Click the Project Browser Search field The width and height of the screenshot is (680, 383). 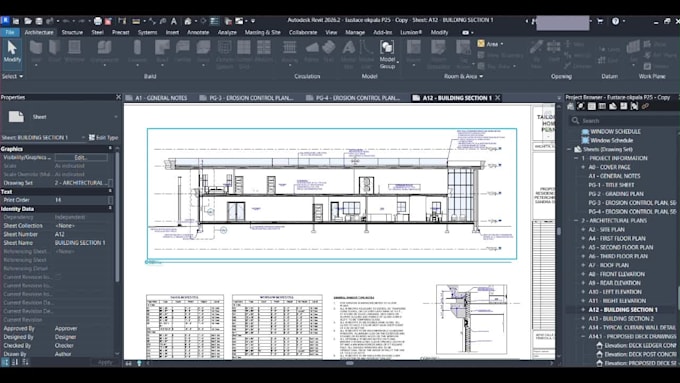point(624,121)
